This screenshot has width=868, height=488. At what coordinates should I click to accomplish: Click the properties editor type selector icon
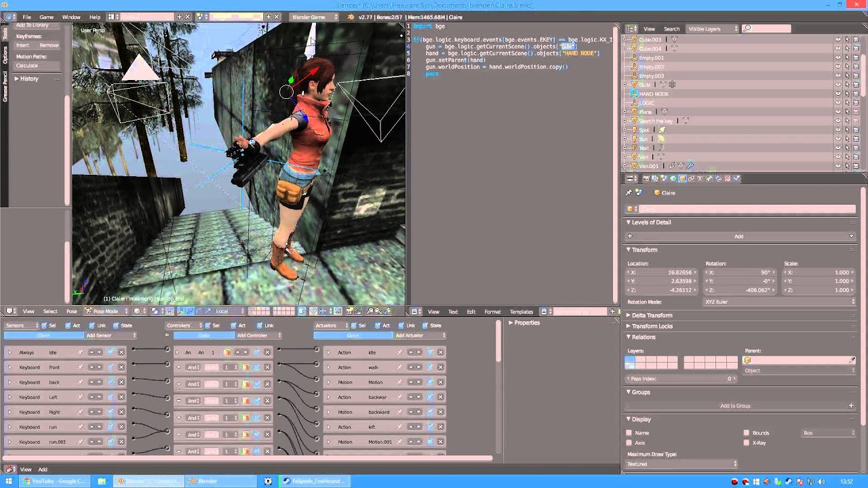pyautogui.click(x=631, y=178)
